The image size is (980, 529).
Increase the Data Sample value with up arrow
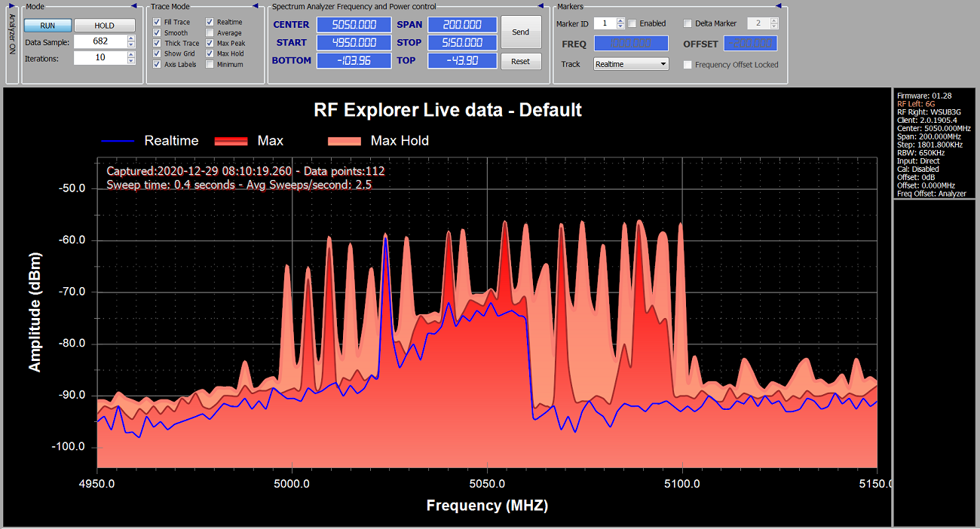(x=131, y=39)
